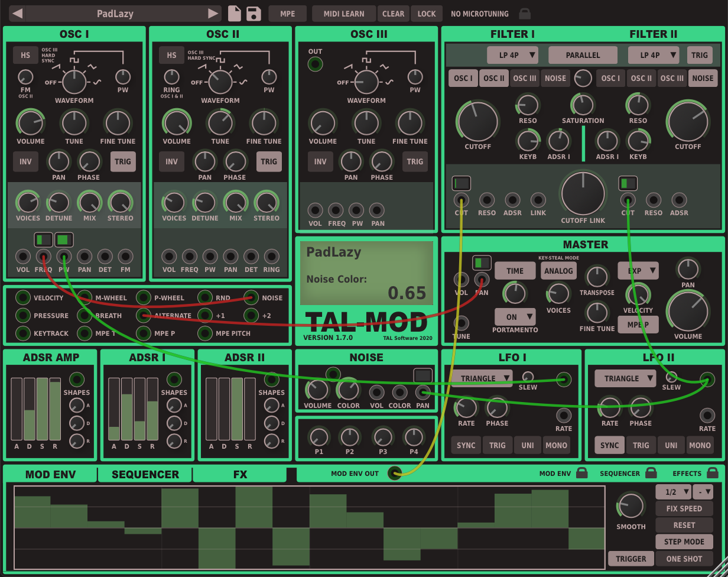Click the new preset page icon

coord(235,14)
